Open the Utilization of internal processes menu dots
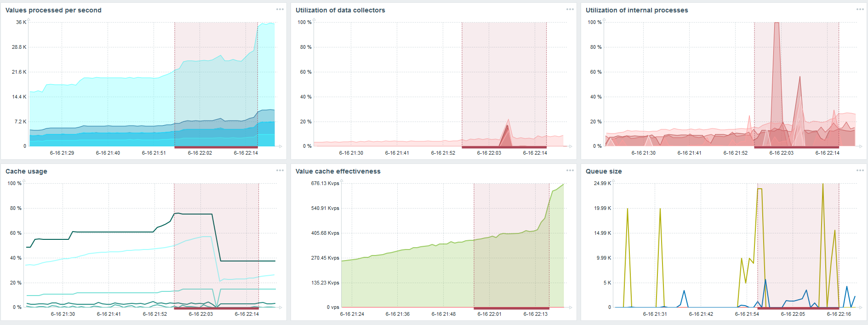868x325 pixels. tap(860, 9)
